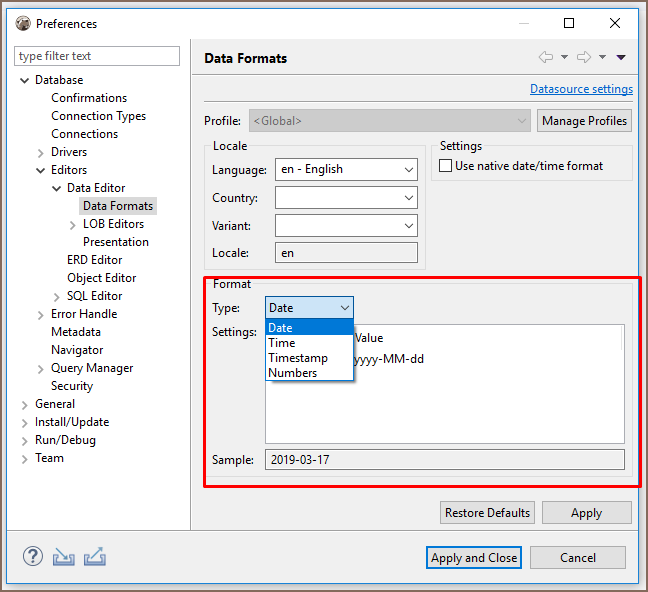Screen dimensions: 648x592
Task: Select Time in the Type list
Action: (309, 343)
